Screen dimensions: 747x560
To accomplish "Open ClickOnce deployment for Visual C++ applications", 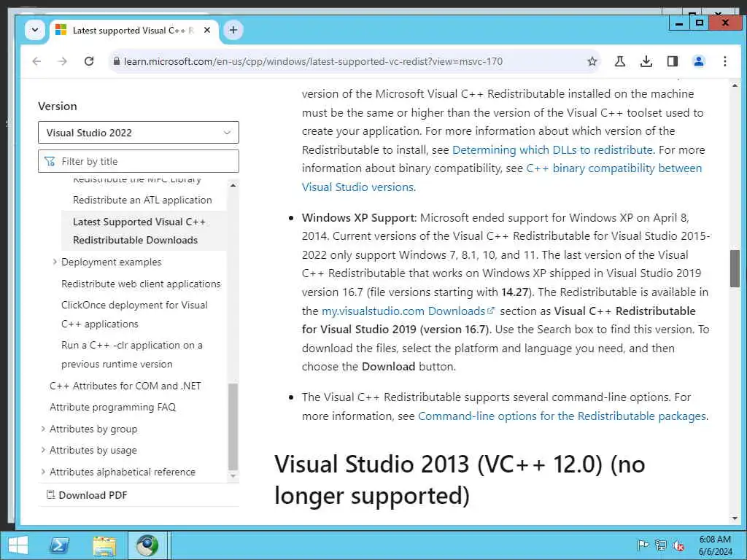I will [x=134, y=314].
